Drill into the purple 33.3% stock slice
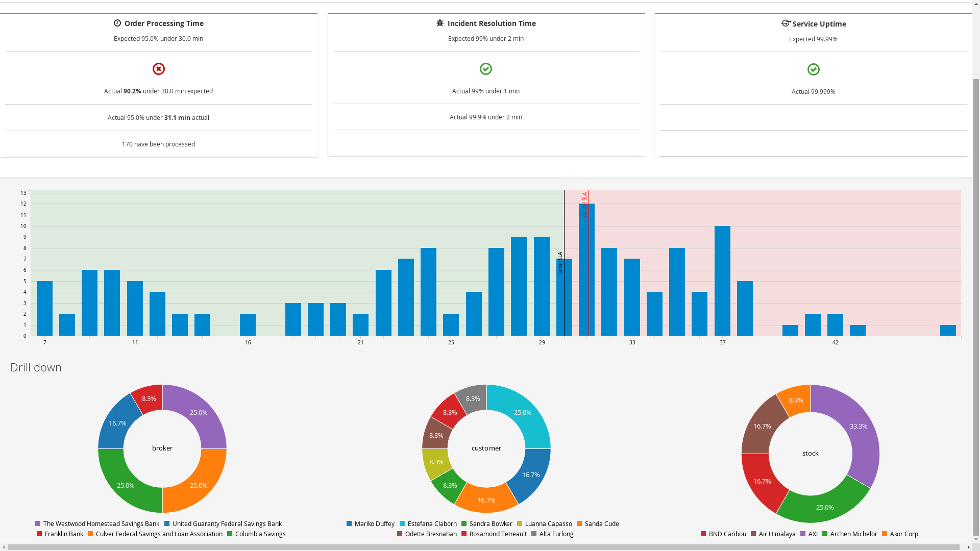Screen dimensions: 980x551 (859, 426)
